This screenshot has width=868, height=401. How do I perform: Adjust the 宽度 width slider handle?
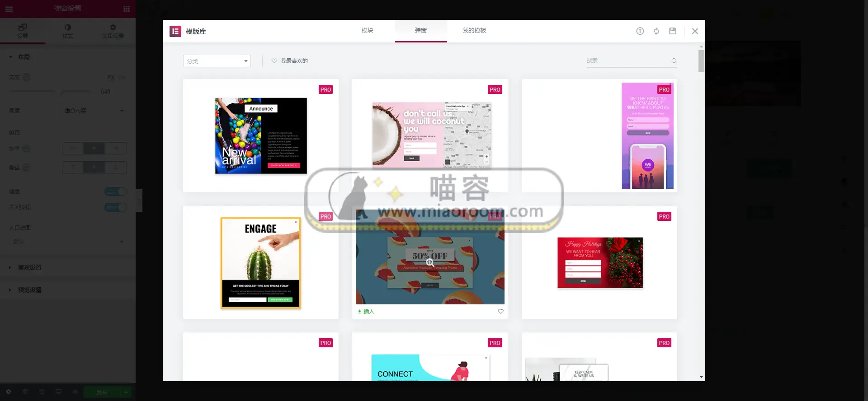point(60,92)
